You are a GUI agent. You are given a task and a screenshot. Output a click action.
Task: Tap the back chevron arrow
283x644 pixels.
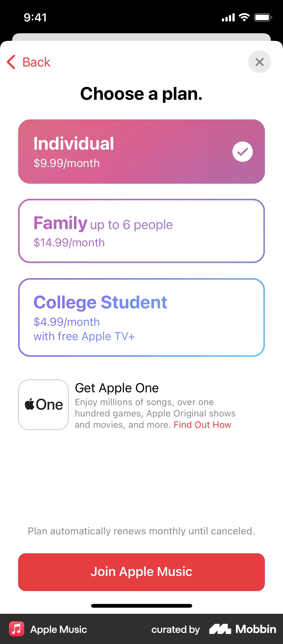[11, 62]
